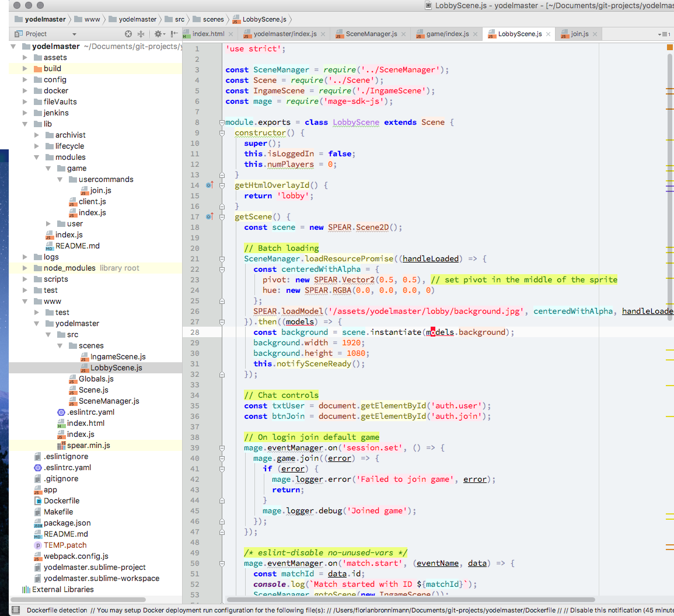Hide the Project tool window

(174, 34)
